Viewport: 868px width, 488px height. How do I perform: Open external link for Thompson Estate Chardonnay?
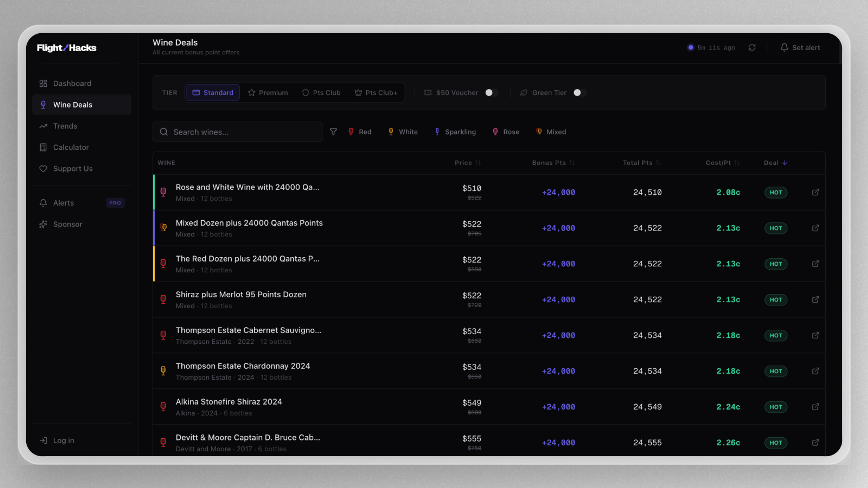(x=815, y=371)
